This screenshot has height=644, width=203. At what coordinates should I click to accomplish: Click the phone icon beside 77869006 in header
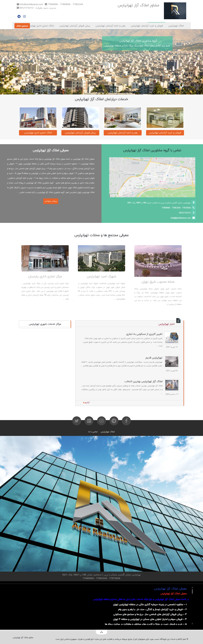[x=46, y=4]
